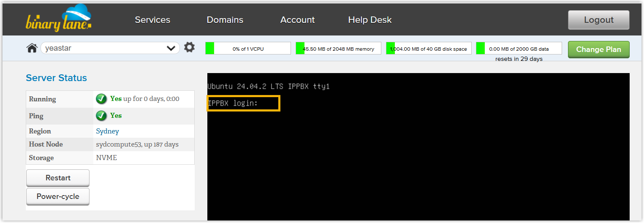Click the disk space usage bar
Image resolution: width=644 pixels, height=223 pixels.
(429, 49)
